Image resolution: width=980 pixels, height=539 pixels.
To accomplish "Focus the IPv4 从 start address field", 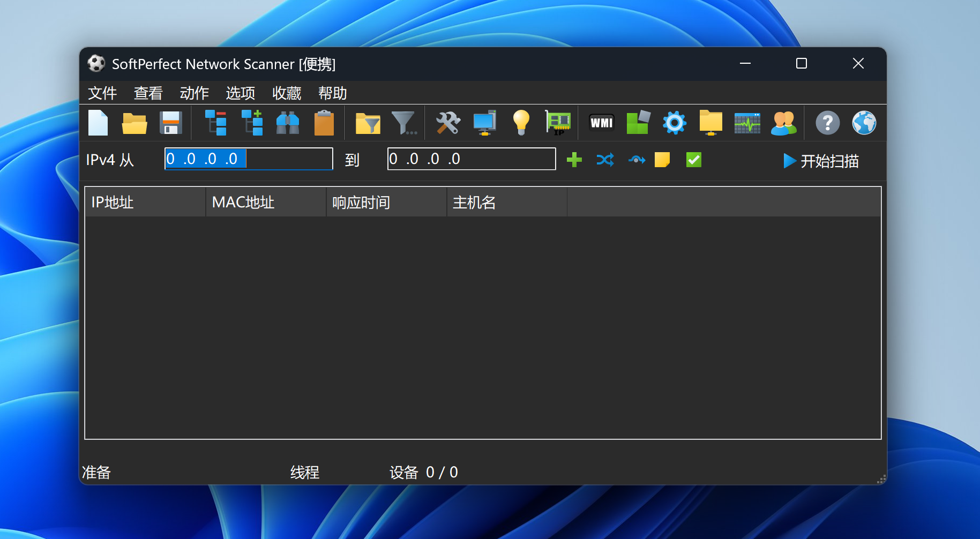I will [249, 159].
